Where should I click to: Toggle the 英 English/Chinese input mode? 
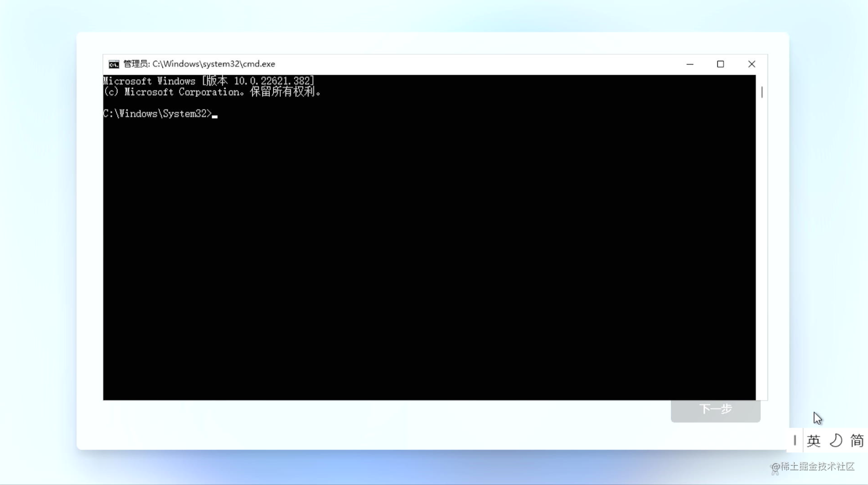tap(814, 440)
